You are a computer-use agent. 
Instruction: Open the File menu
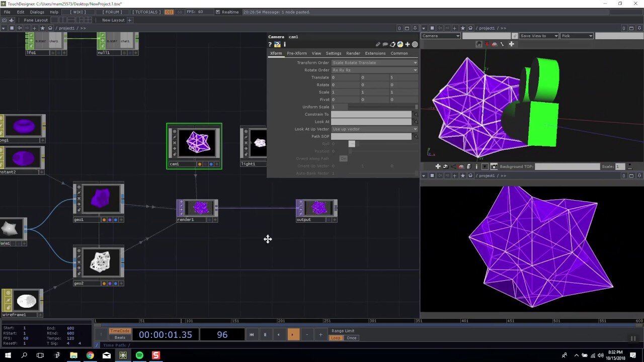[x=7, y=12]
